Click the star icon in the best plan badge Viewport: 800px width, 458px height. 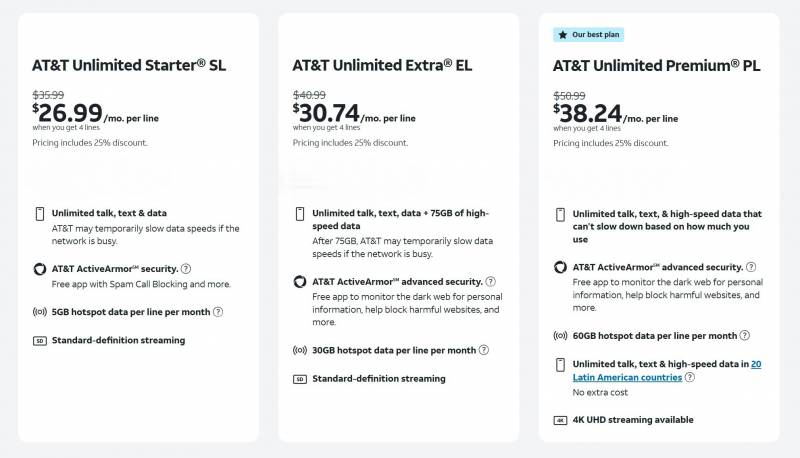pyautogui.click(x=561, y=34)
